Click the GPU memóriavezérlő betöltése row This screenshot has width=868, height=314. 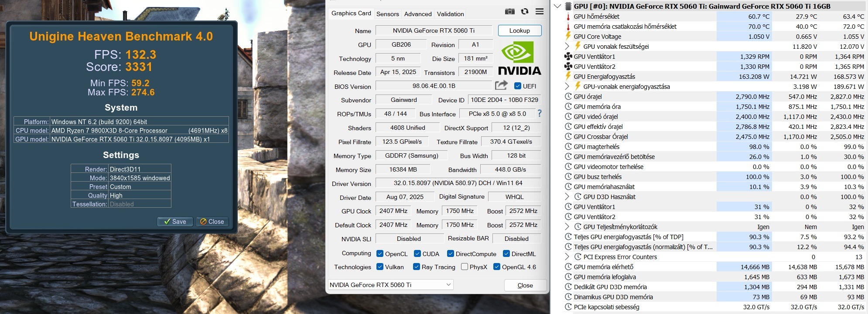[x=714, y=157]
